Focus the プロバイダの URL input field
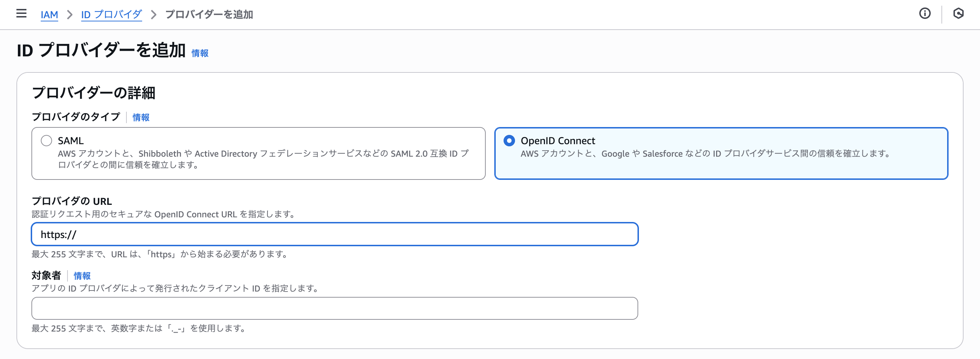 (335, 234)
